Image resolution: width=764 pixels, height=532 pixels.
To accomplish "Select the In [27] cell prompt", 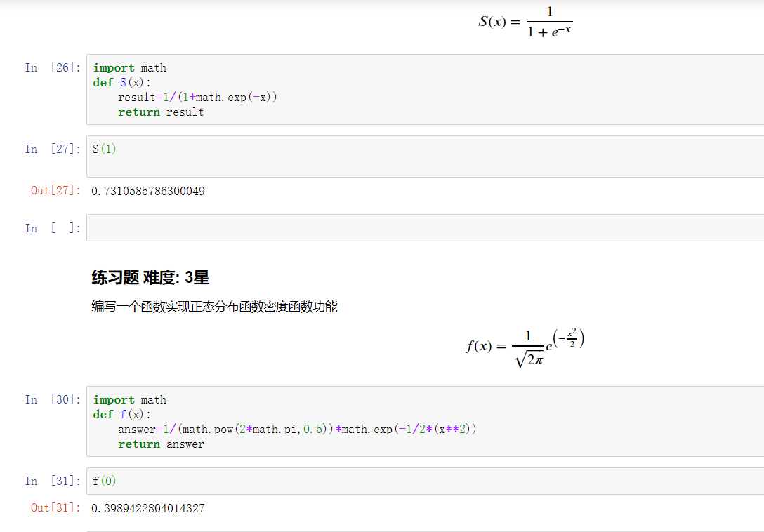I will point(53,149).
